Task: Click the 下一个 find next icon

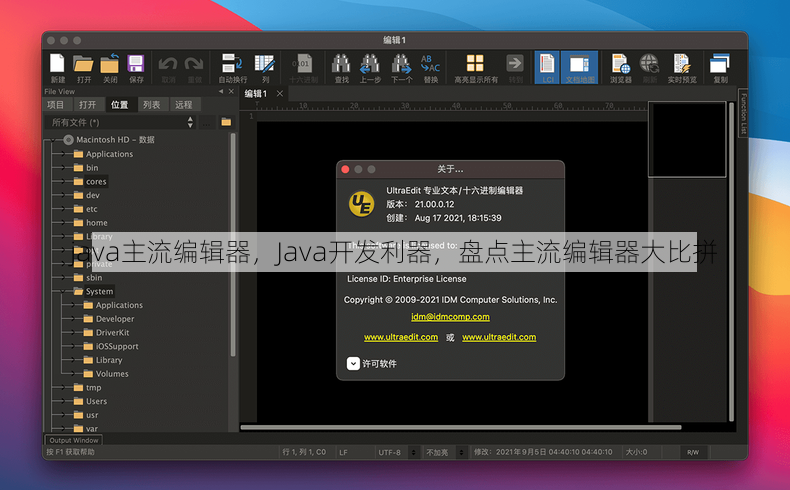Action: click(x=401, y=63)
